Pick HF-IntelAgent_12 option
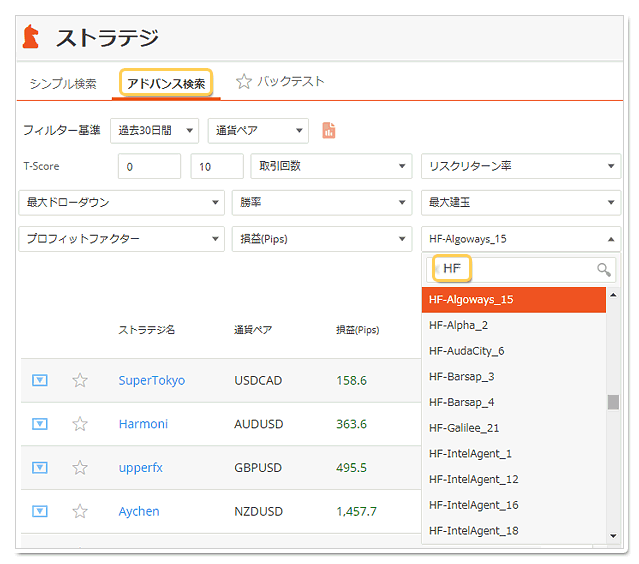The height and width of the screenshot is (564, 639). (x=514, y=479)
